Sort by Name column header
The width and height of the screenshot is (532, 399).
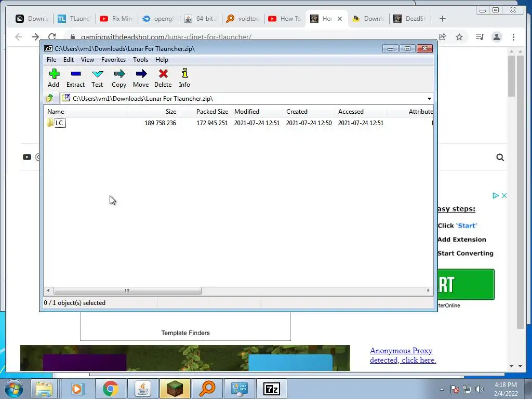[x=85, y=112]
